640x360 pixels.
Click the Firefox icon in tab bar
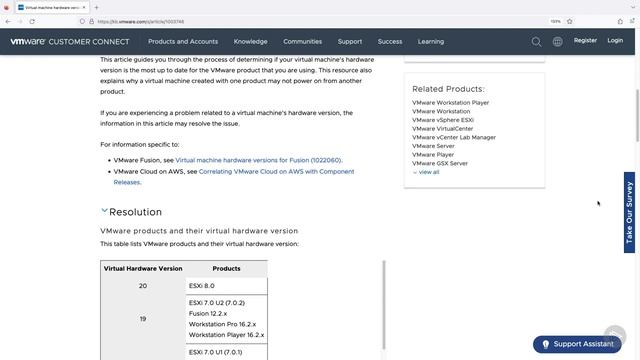tap(7, 7)
